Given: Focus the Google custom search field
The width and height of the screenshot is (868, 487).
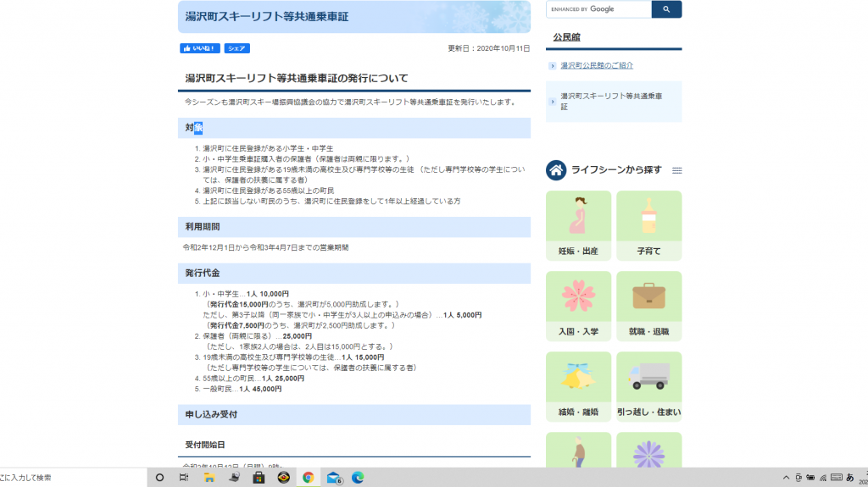Looking at the screenshot, I should [598, 9].
